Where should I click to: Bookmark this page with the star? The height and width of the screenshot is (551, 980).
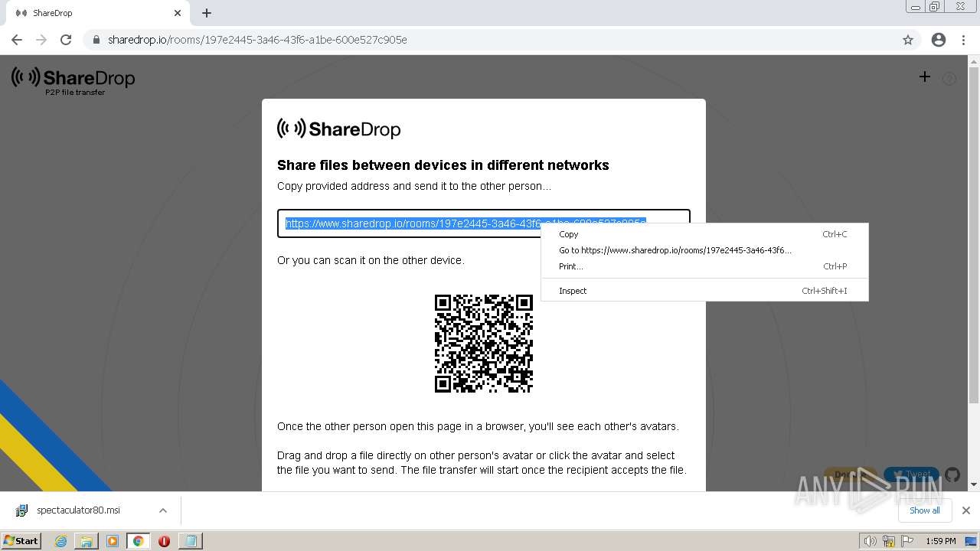click(x=908, y=40)
